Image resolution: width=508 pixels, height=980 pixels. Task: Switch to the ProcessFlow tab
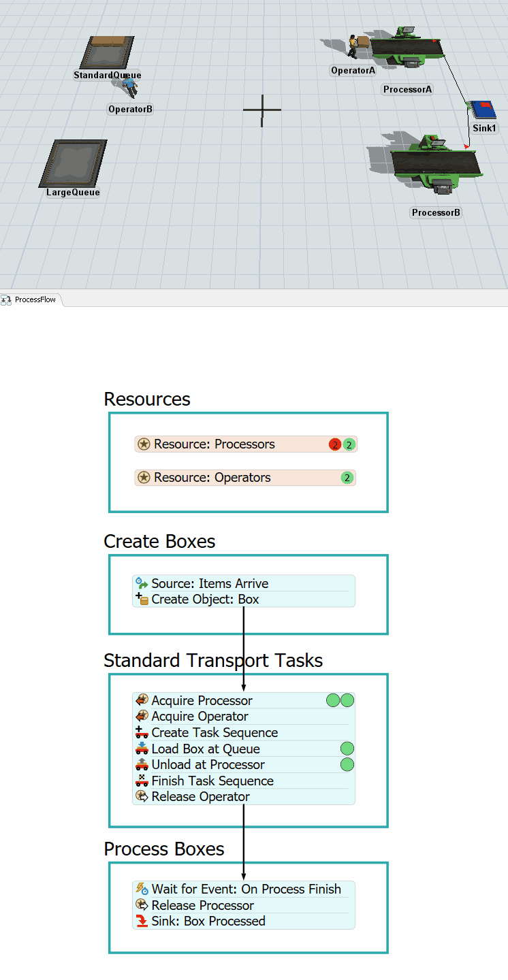31,299
